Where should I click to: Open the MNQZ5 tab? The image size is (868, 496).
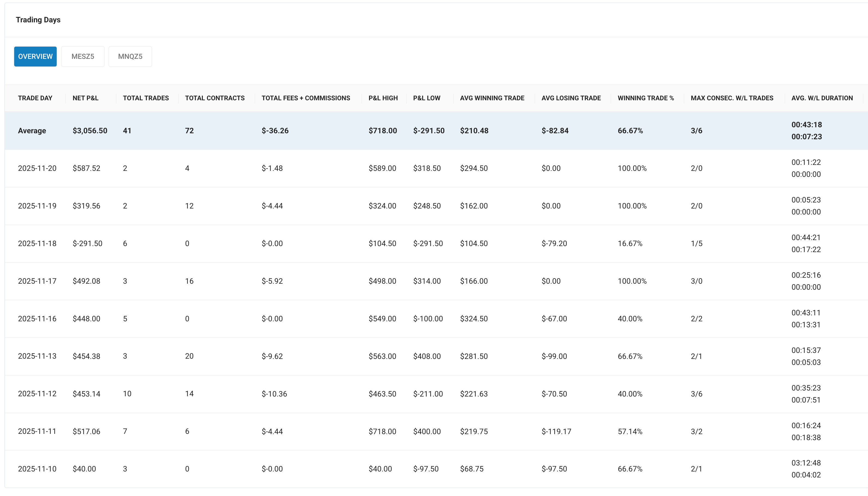click(x=130, y=57)
